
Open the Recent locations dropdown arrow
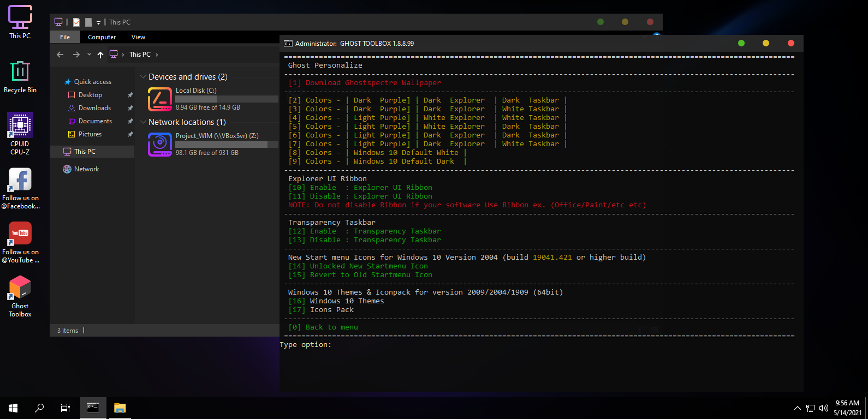click(x=89, y=55)
